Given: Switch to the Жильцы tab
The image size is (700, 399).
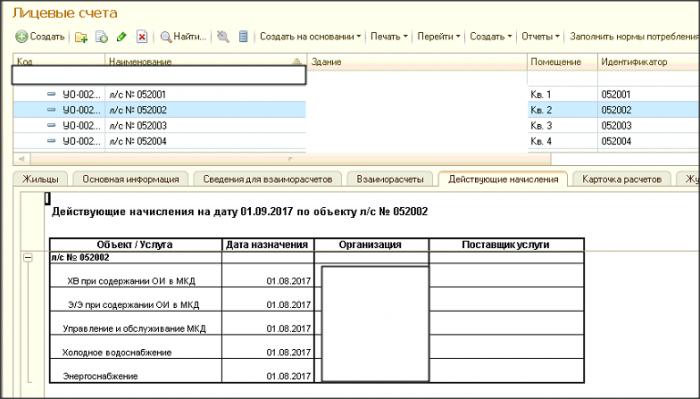Looking at the screenshot, I should click(x=40, y=179).
